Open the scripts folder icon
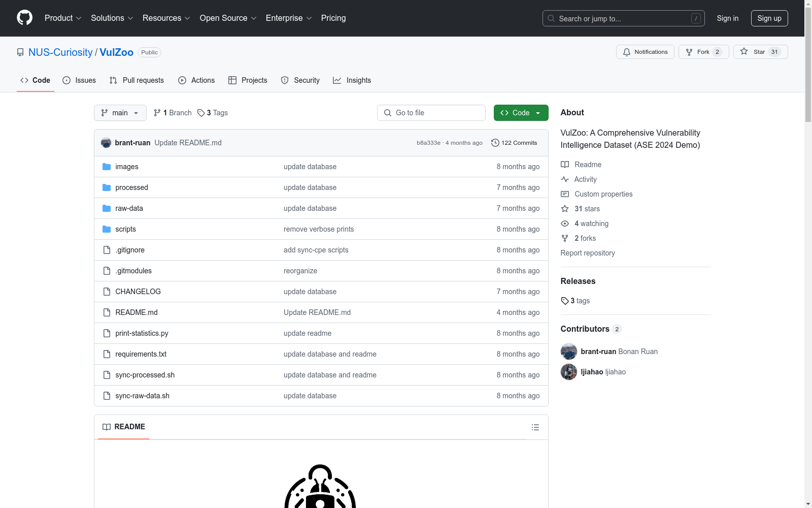812x508 pixels. point(107,229)
